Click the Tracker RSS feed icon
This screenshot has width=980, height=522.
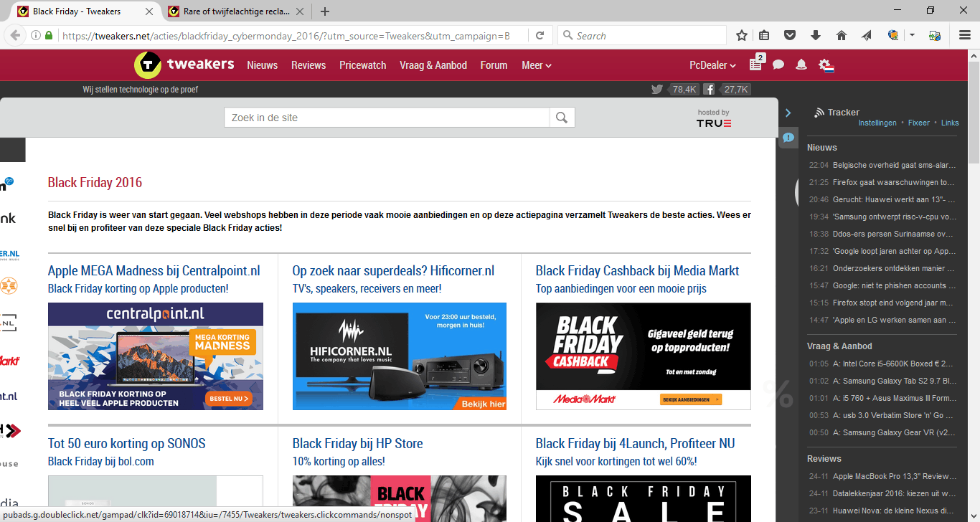(x=819, y=113)
